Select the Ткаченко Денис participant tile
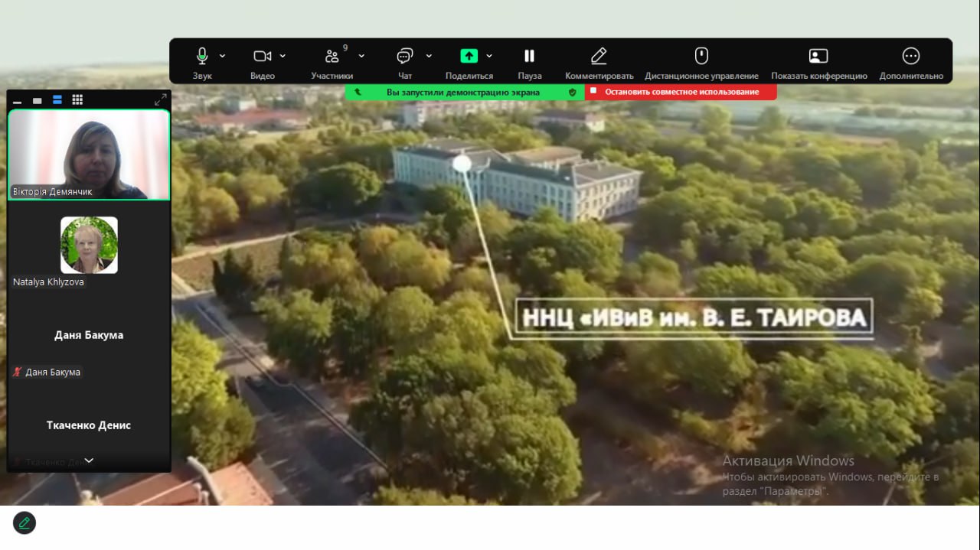This screenshot has height=550, width=980. point(89,425)
